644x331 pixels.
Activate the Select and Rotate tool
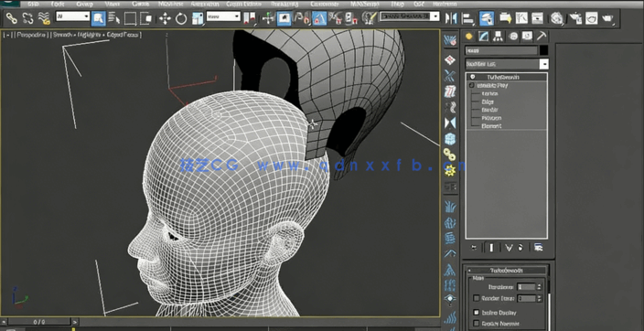181,18
